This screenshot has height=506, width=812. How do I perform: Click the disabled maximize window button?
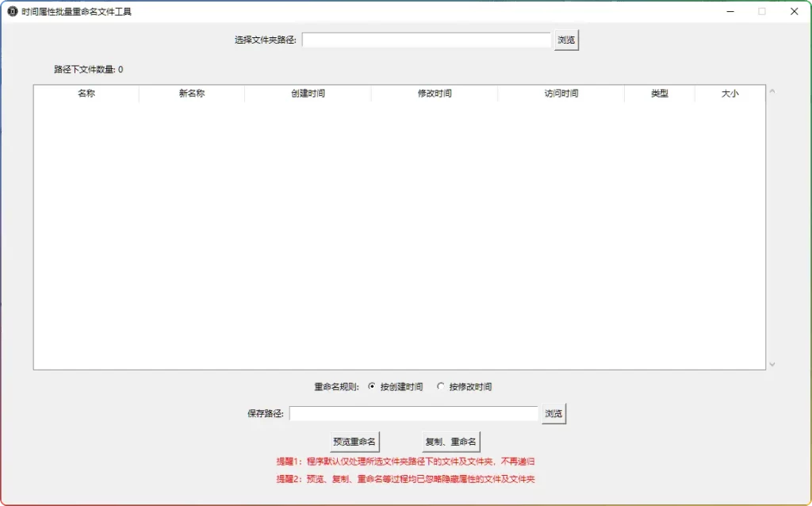762,12
